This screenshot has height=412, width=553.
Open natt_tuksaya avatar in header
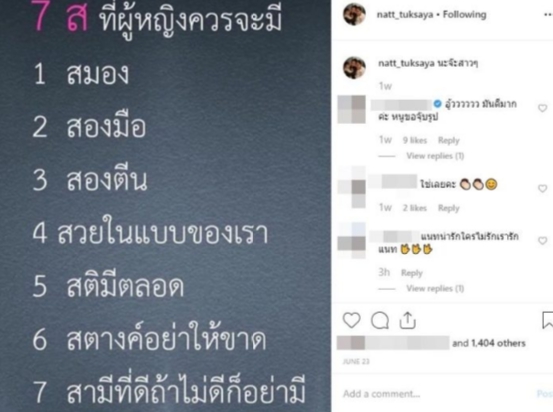point(354,14)
